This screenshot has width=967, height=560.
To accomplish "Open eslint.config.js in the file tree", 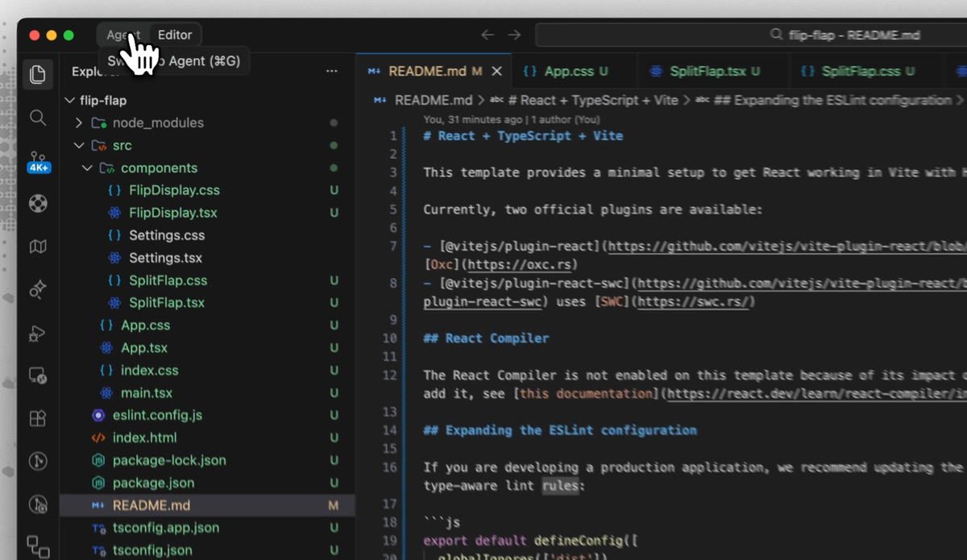I will pos(157,416).
